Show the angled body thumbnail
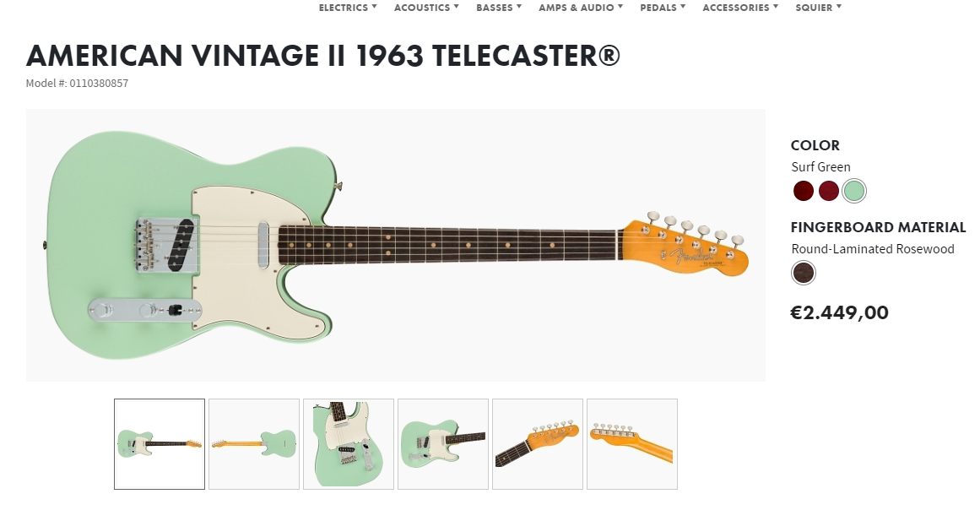980x521 pixels. [x=443, y=444]
